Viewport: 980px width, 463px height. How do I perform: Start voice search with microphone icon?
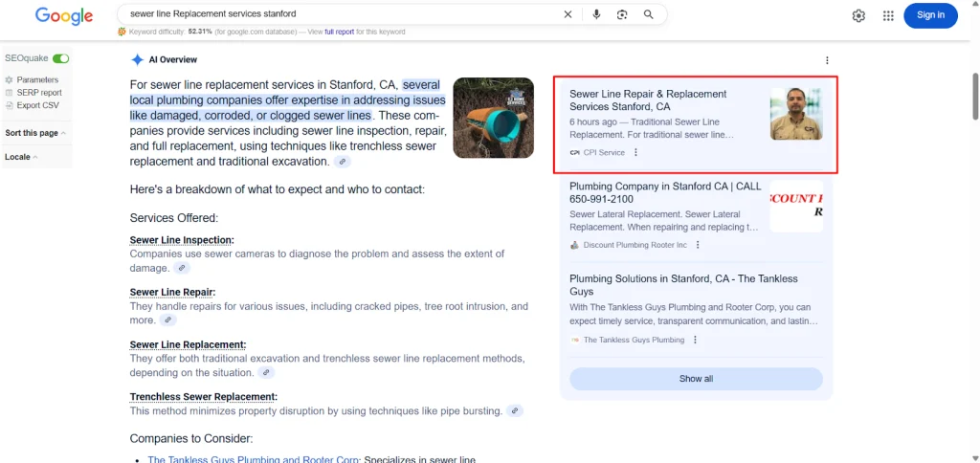point(596,14)
